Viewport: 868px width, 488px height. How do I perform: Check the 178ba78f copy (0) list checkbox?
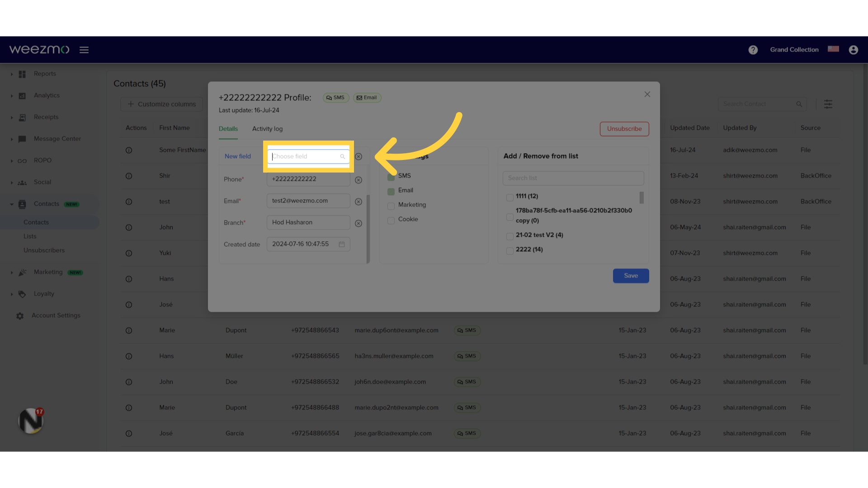click(509, 217)
